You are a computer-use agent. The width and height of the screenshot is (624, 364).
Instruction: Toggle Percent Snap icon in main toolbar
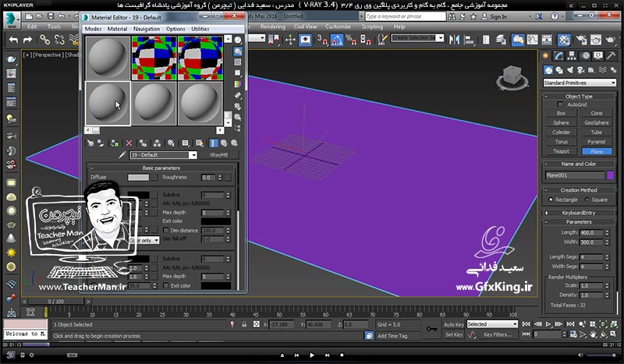pos(351,40)
